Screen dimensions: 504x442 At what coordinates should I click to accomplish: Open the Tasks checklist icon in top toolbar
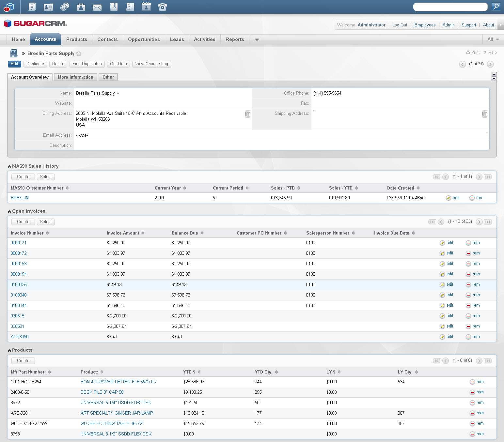tap(130, 7)
